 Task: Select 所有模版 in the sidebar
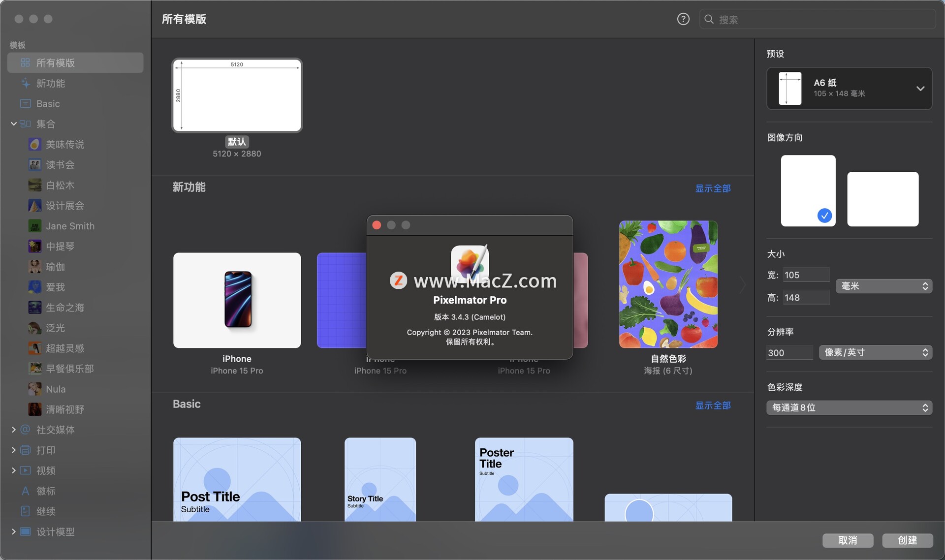coord(75,63)
